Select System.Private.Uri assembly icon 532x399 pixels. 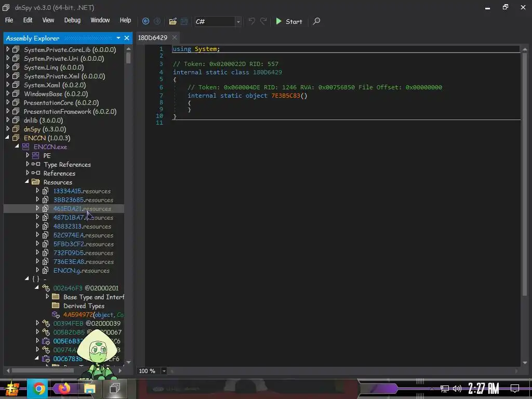pos(16,58)
